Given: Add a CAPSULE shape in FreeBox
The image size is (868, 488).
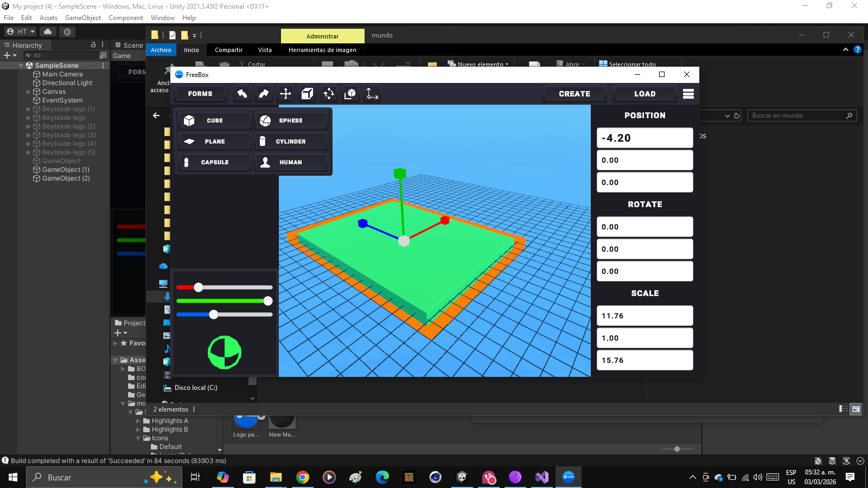Looking at the screenshot, I should (x=215, y=162).
